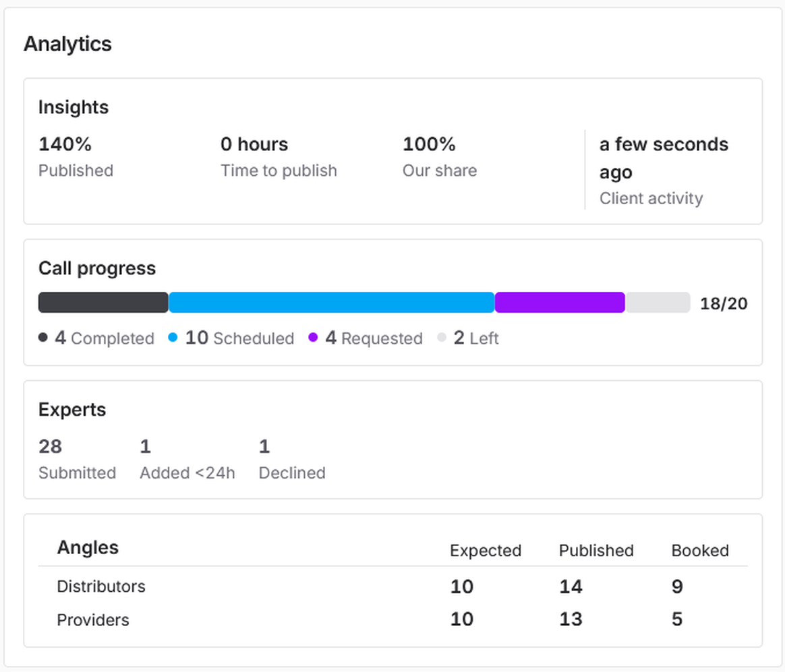Click the Client activity timestamp
The image size is (785, 672).
point(664,171)
